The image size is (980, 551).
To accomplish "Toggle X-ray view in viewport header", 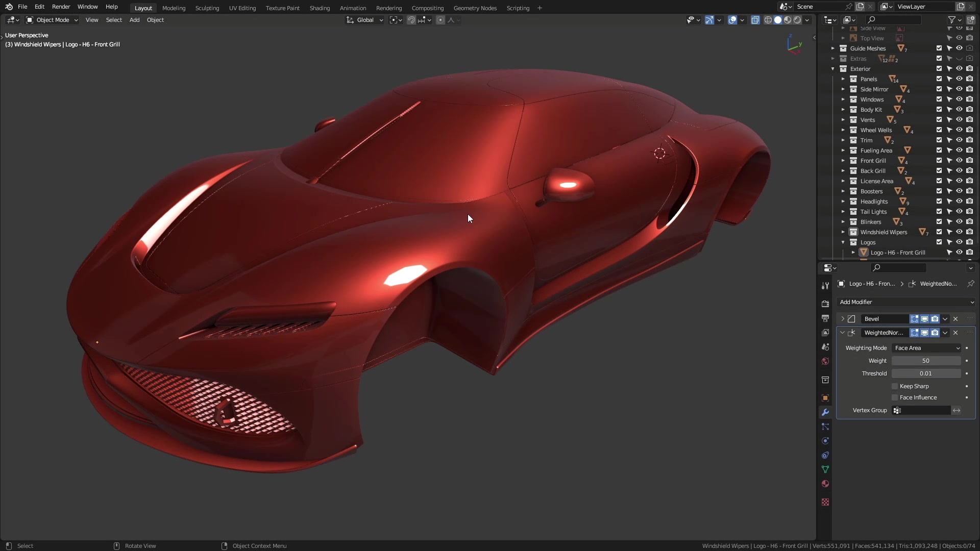I will (x=755, y=20).
